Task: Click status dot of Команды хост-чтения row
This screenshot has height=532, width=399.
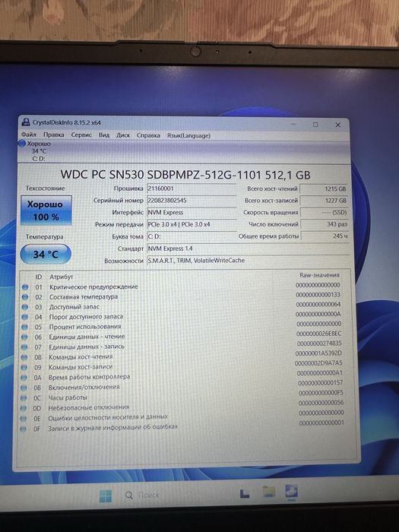Action: [x=24, y=357]
